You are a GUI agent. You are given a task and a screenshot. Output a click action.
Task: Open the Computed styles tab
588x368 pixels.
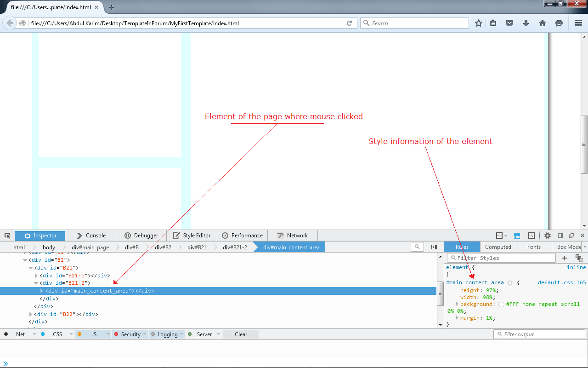pyautogui.click(x=498, y=247)
